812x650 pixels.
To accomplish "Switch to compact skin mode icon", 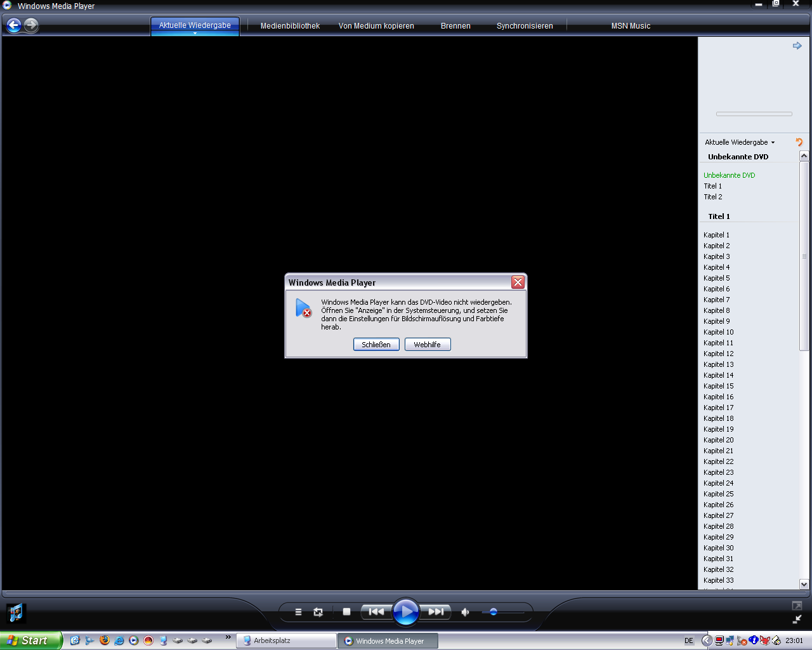I will point(797,619).
